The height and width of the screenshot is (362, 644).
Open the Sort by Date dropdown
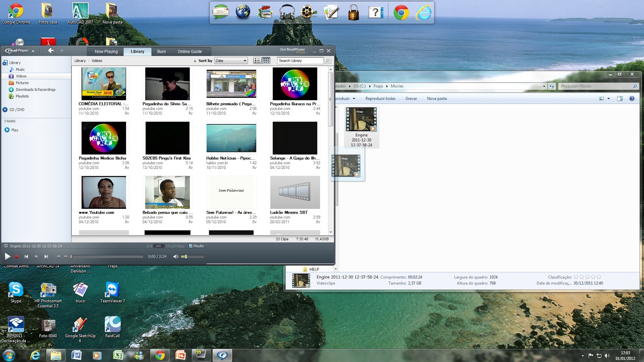coord(231,61)
